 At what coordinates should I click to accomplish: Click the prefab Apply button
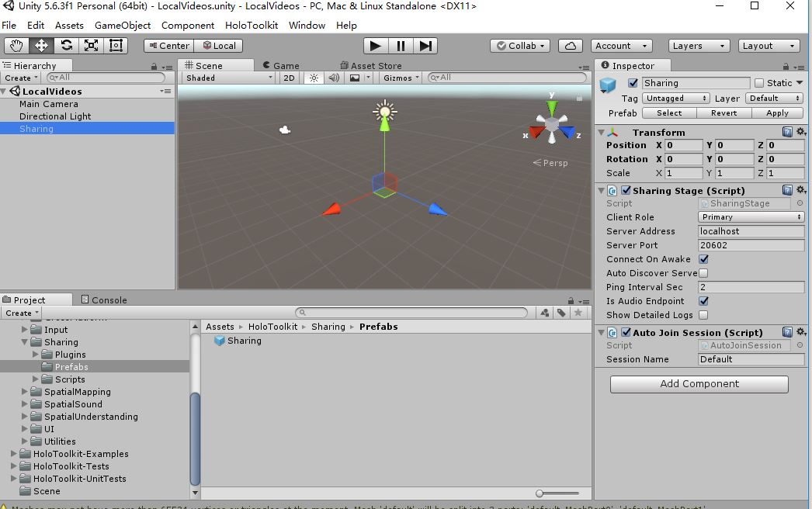coord(777,113)
